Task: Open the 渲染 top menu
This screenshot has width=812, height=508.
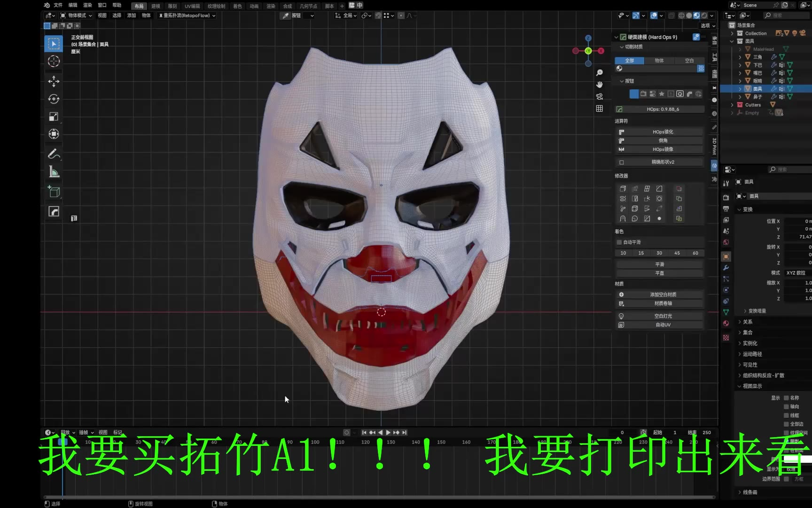Action: pos(88,5)
